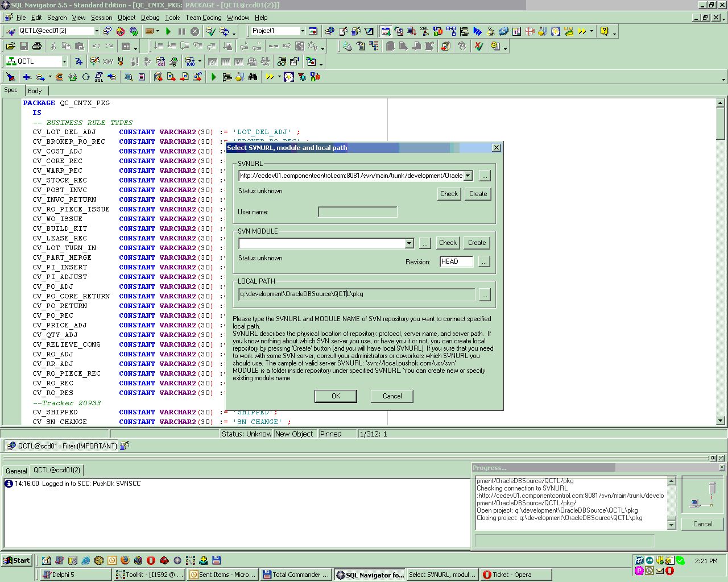Click the SQL script icon in bottom toolbar
Image resolution: width=728 pixels, height=582 pixels.
(99, 77)
